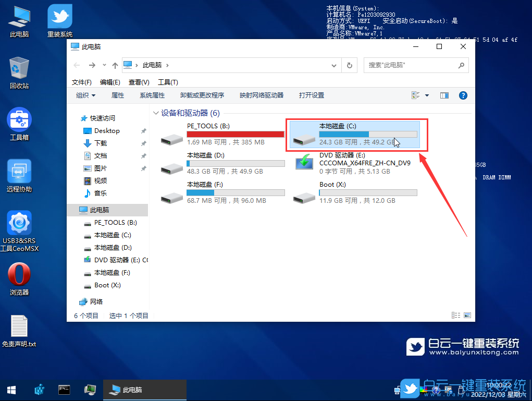
Task: Click the Help question-mark icon in the toolbar
Action: pos(463,95)
